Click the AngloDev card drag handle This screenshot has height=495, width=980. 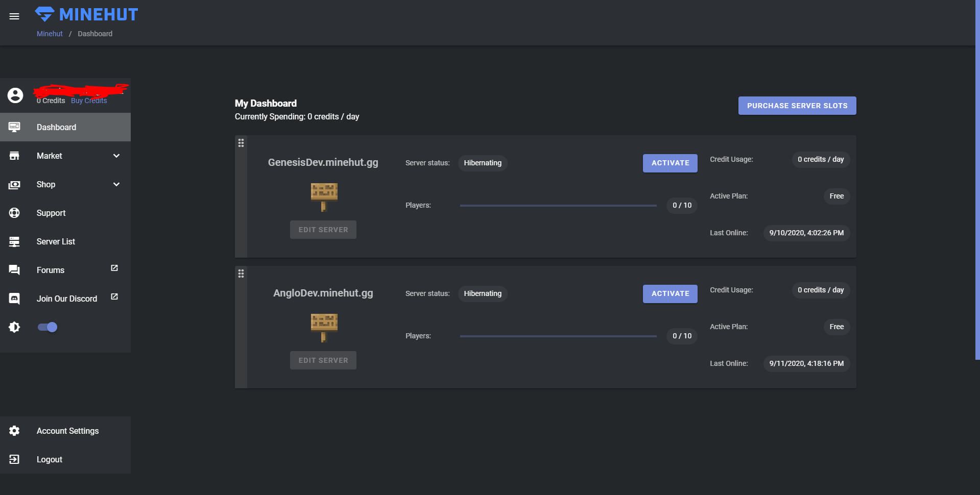(x=241, y=274)
